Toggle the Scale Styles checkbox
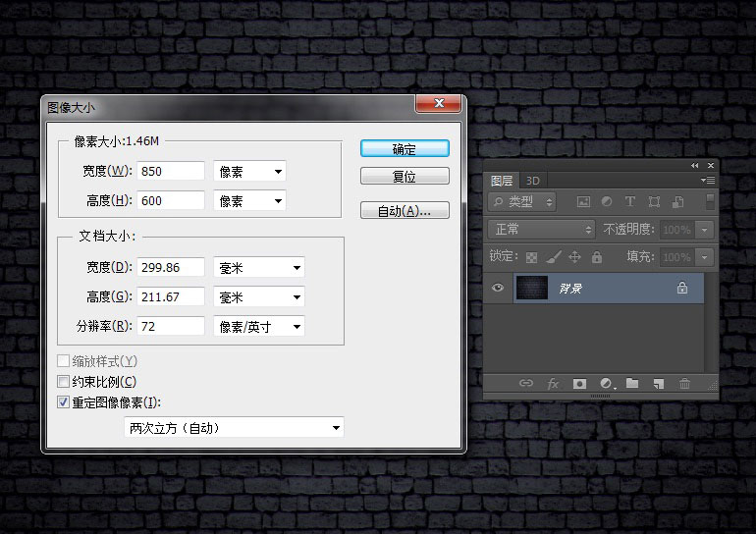Image resolution: width=756 pixels, height=534 pixels. click(x=63, y=361)
